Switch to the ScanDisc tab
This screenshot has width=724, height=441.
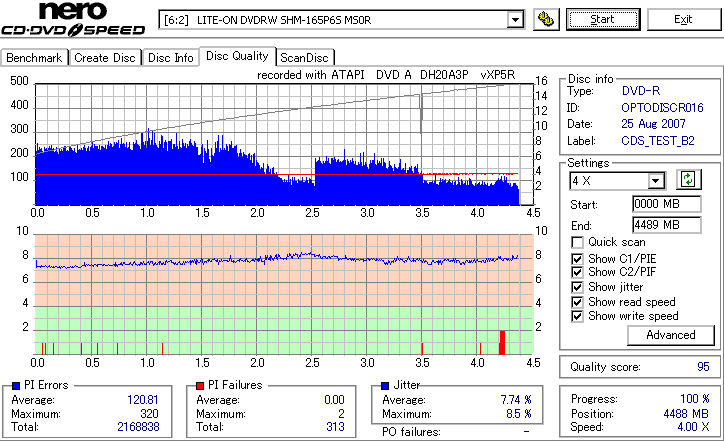pos(304,58)
